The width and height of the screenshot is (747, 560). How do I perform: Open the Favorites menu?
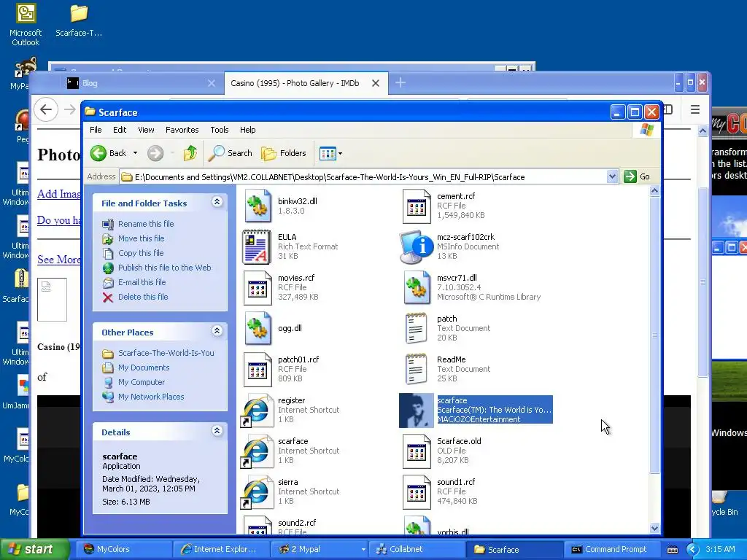click(182, 130)
